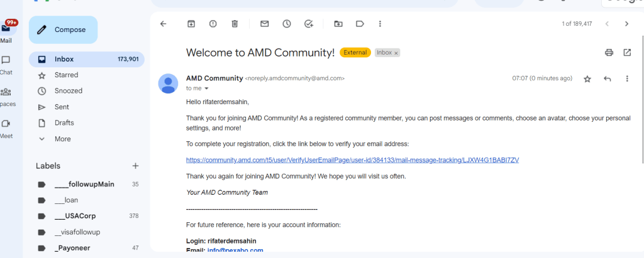Viewport: 644px width, 258px height.
Task: Click the 'Your AMD Community Team' signature
Action: (x=226, y=192)
